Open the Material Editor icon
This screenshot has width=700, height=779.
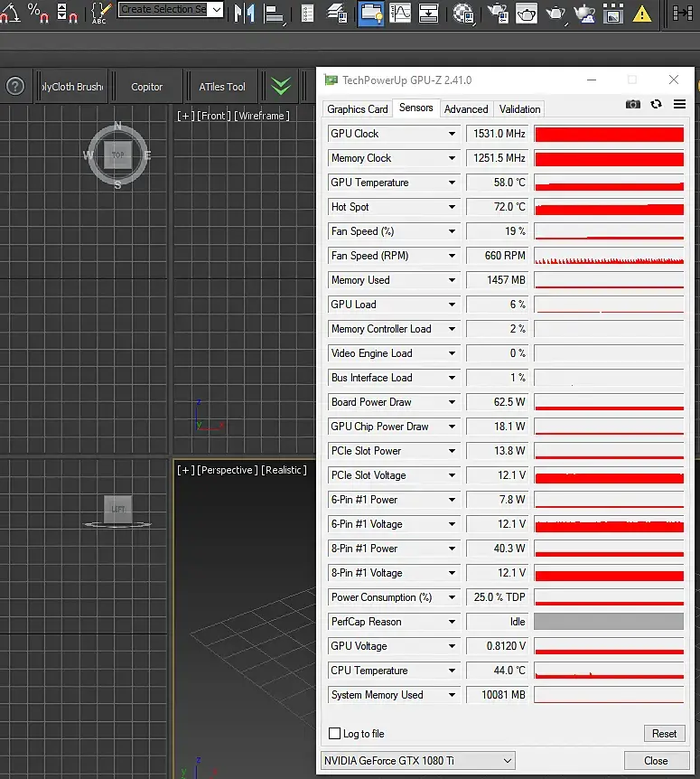tap(463, 14)
